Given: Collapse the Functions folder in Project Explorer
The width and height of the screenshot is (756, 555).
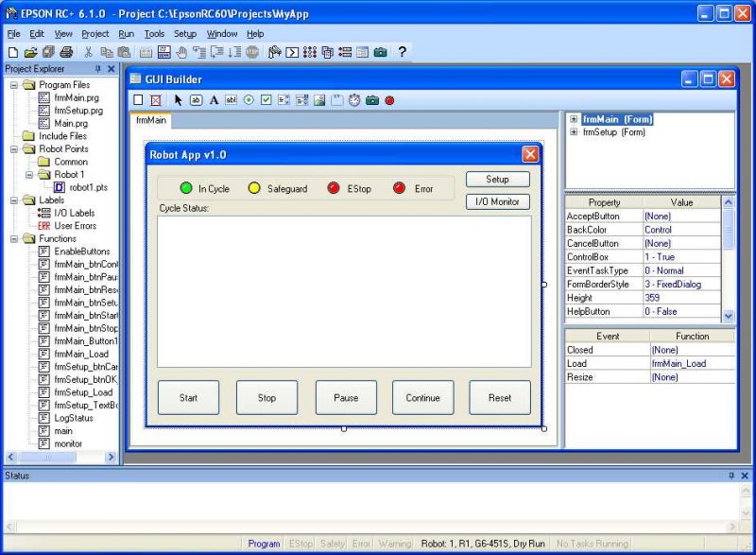Looking at the screenshot, I should (15, 239).
